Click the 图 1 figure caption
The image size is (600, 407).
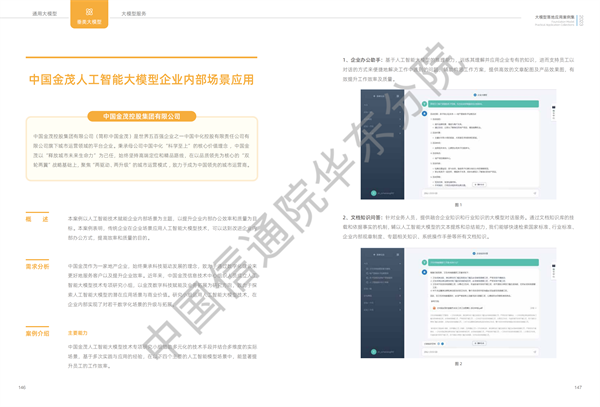(x=458, y=205)
